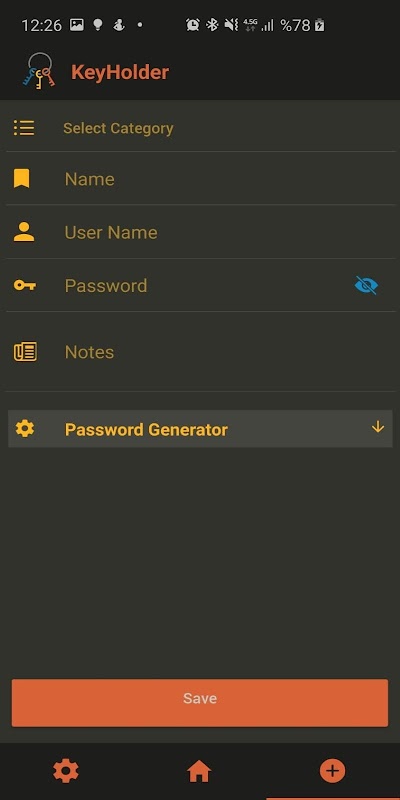
Task: Tap the KeyHolder keyring logo
Action: point(39,71)
